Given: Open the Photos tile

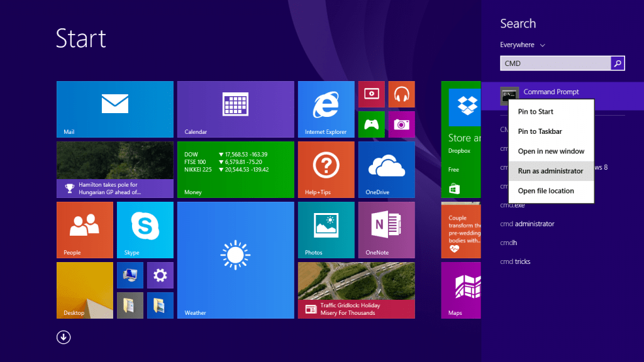Looking at the screenshot, I should tap(326, 230).
